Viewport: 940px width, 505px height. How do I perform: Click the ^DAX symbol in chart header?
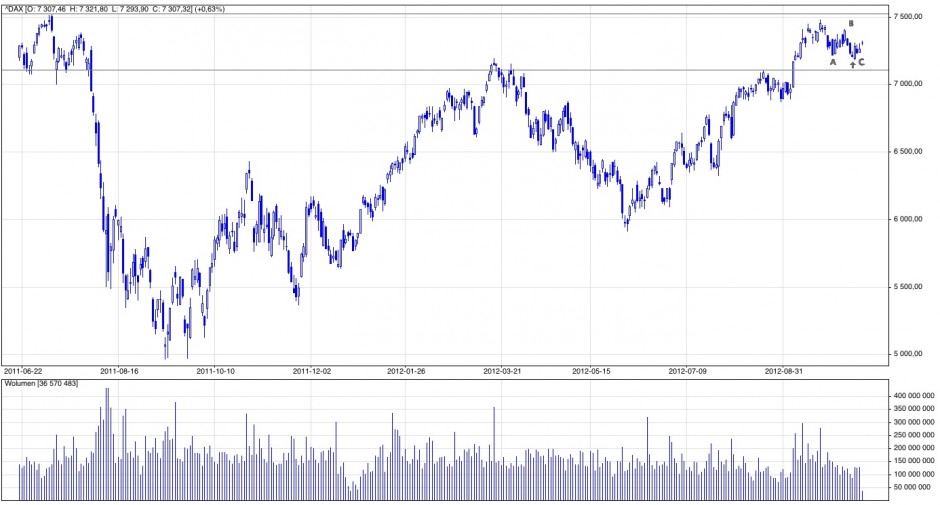[x=14, y=8]
